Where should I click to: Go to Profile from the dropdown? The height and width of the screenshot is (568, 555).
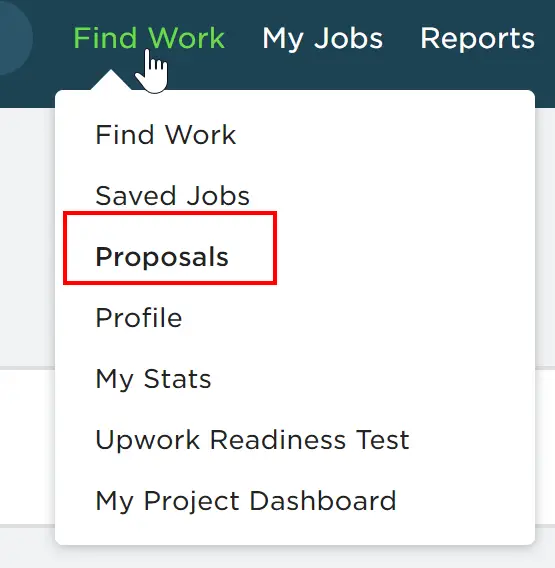pos(139,318)
